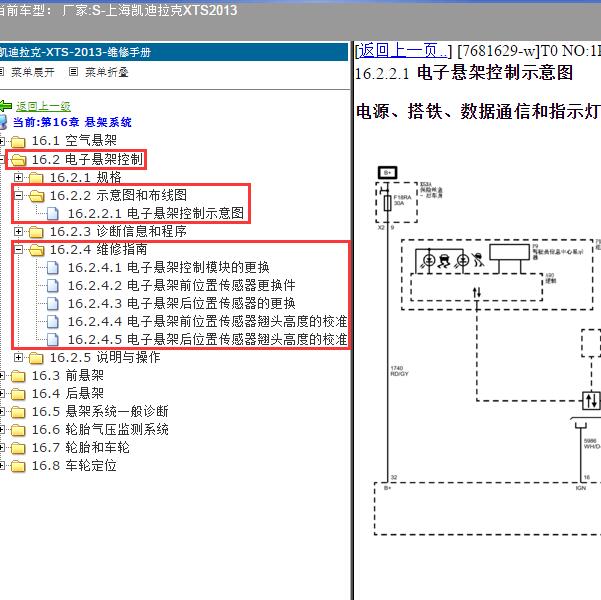
Task: Follow the 返回上一级 link
Action: 43,106
